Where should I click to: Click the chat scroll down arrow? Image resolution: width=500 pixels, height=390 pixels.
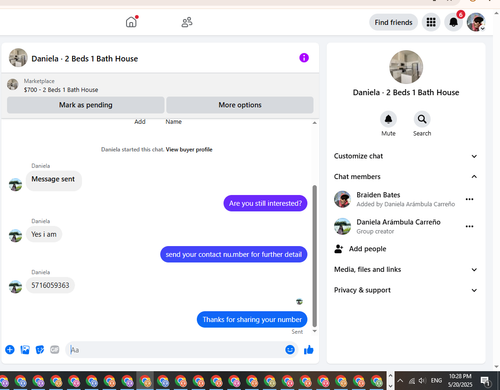pos(314,331)
